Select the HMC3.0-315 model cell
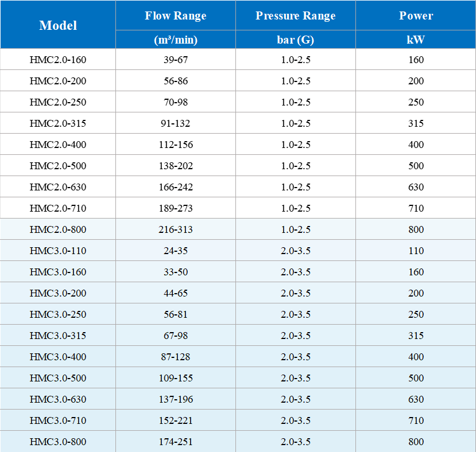Screen dimensions: 476x452 point(58,336)
